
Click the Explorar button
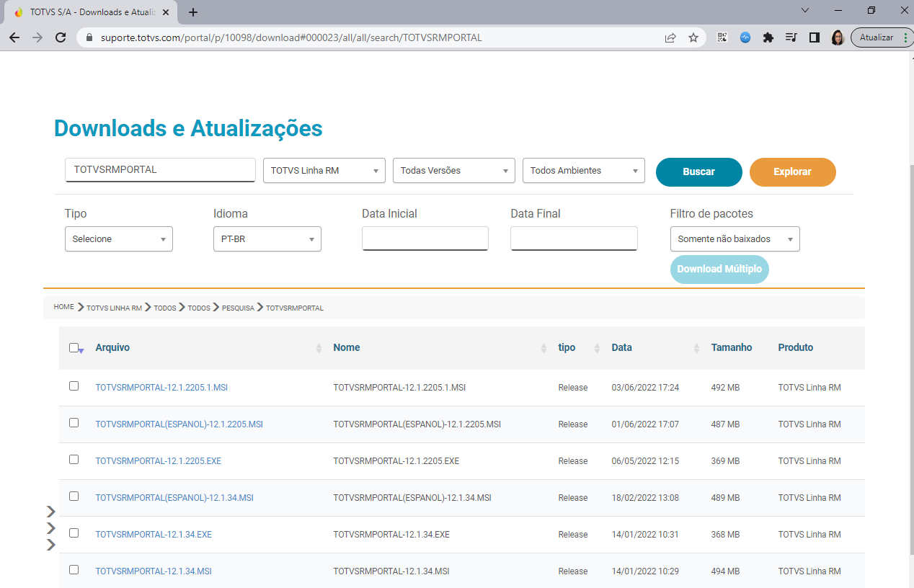[792, 172]
